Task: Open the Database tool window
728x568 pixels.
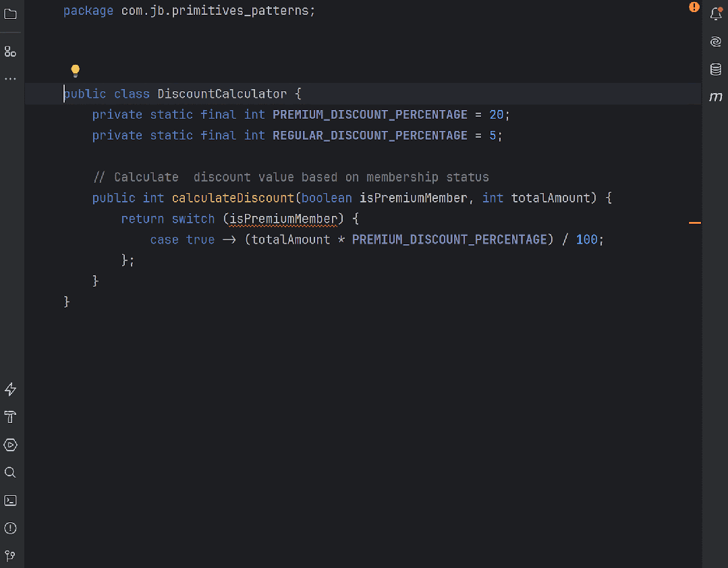Action: pyautogui.click(x=715, y=69)
